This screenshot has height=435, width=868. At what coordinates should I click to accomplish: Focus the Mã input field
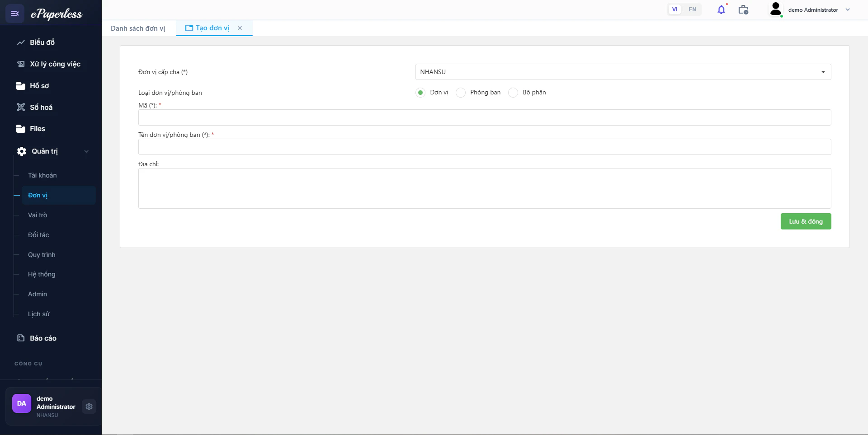485,117
